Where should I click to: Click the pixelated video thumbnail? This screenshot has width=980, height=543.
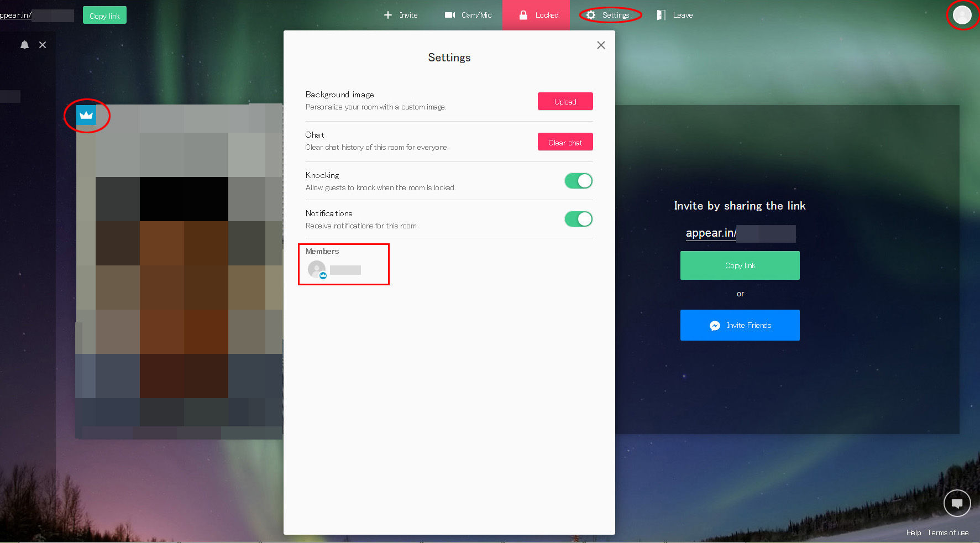pos(179,271)
